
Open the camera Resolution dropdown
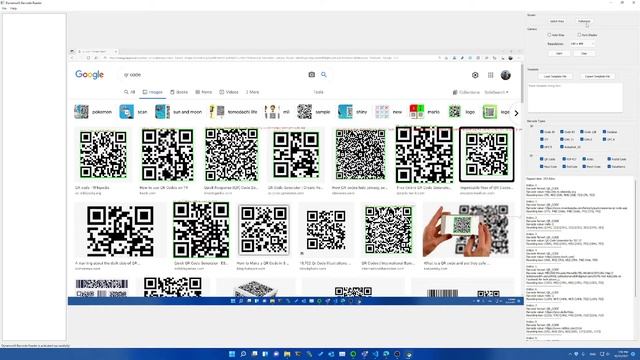click(x=582, y=44)
